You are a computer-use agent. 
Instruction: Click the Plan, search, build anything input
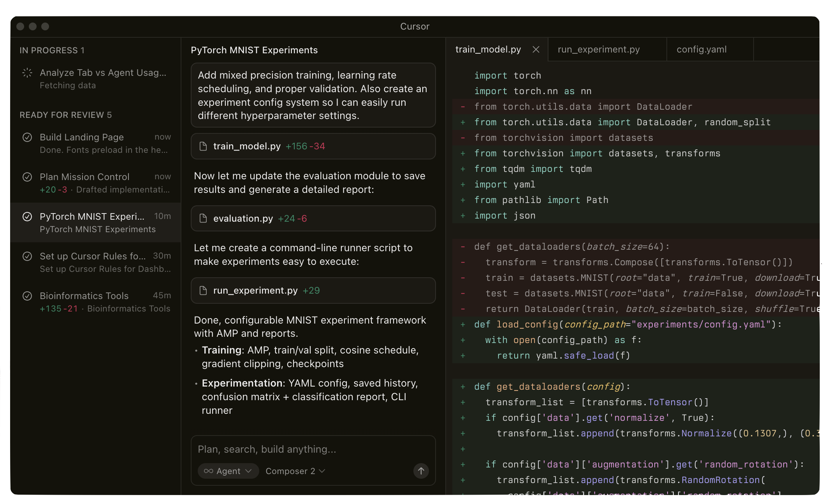313,449
